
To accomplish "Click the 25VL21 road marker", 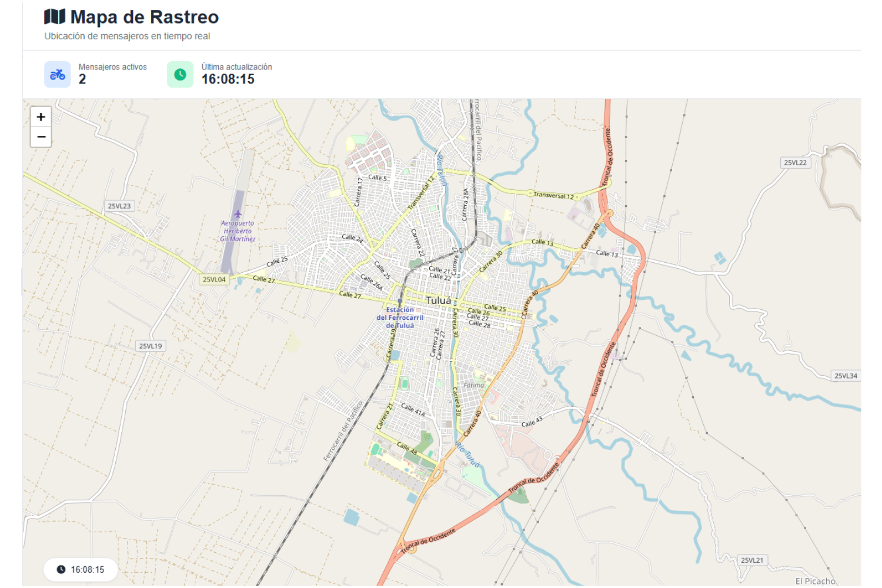I will coord(752,560).
